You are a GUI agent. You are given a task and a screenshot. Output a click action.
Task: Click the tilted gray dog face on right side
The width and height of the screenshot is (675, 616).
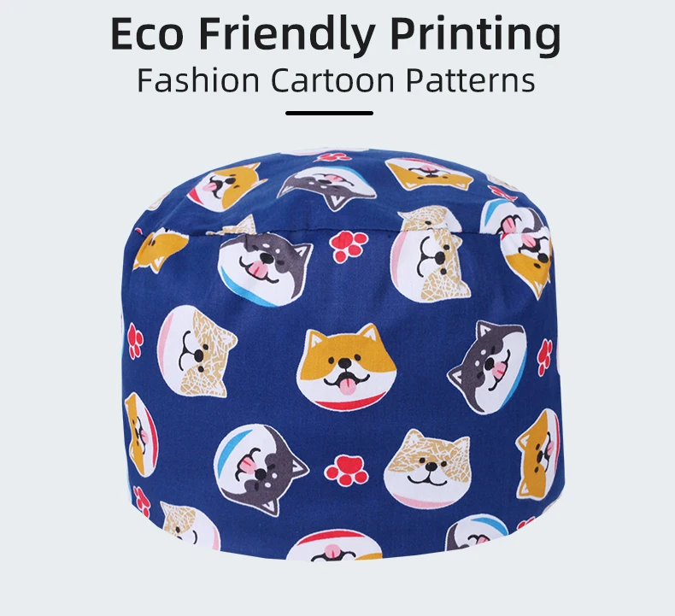point(488,367)
